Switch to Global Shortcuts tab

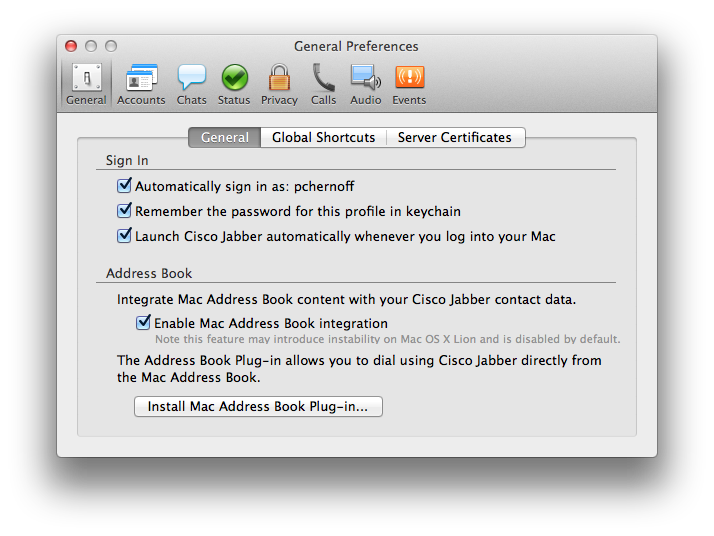pyautogui.click(x=324, y=138)
